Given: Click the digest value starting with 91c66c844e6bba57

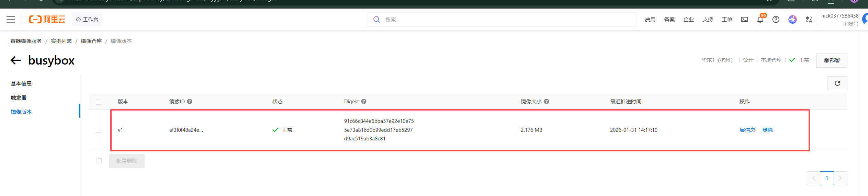Looking at the screenshot, I should click(x=379, y=130).
